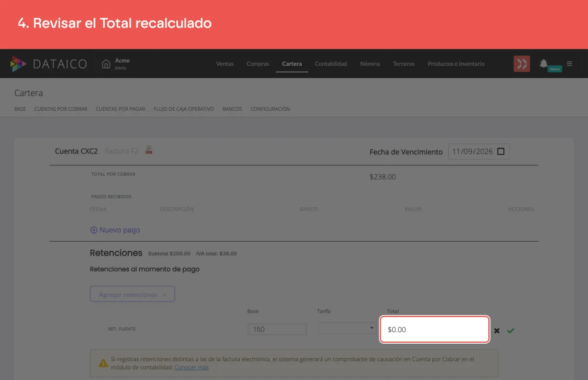Click the red double-arrow icon

[x=522, y=64]
